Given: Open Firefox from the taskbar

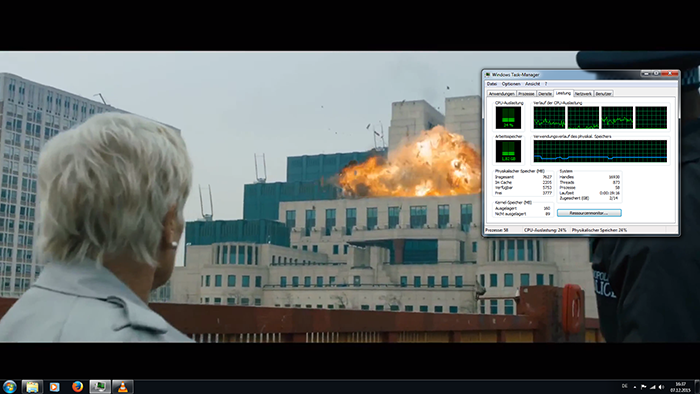Looking at the screenshot, I should 78,386.
